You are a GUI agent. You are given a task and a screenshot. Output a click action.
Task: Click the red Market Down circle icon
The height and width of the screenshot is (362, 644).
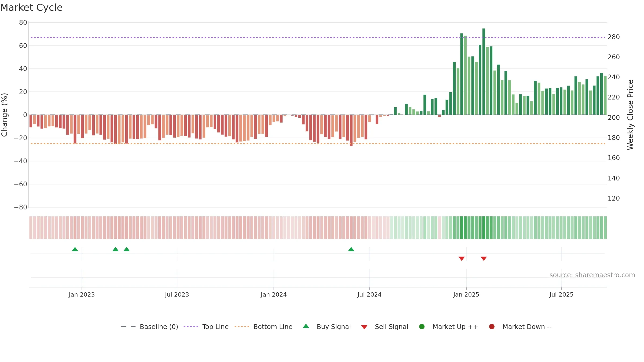point(492,327)
